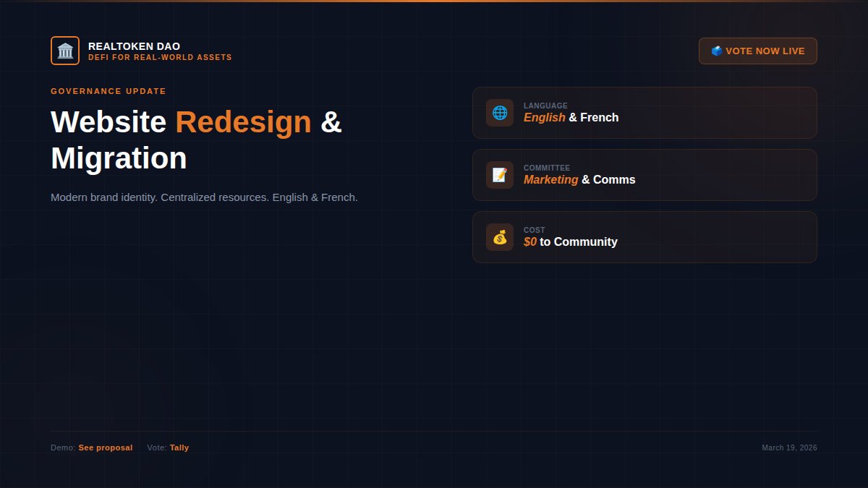
Task: Click the Demo: label in the footer
Action: pyautogui.click(x=63, y=448)
